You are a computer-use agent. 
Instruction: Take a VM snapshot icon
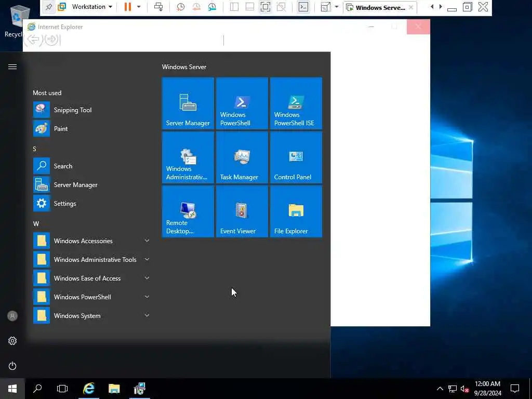[180, 7]
